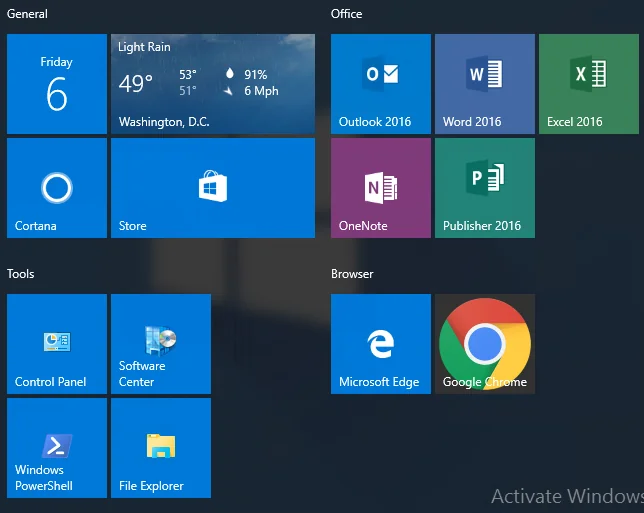
Task: Open the OneNote tile
Action: pos(381,188)
